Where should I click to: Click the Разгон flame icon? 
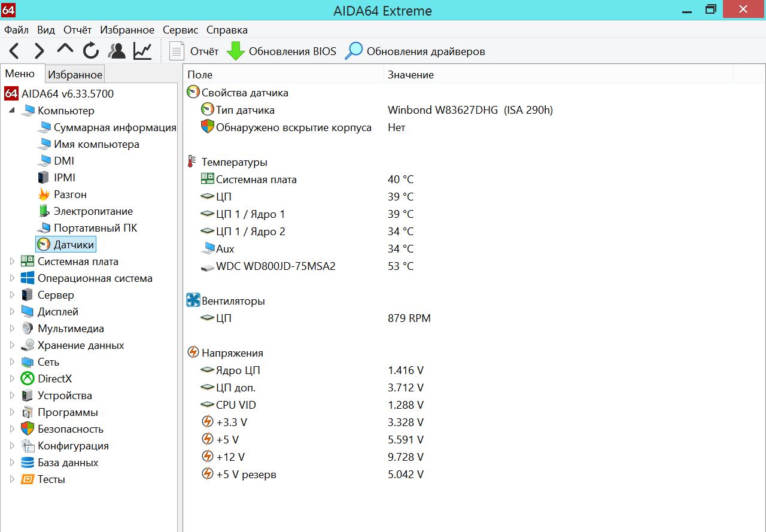coord(44,194)
